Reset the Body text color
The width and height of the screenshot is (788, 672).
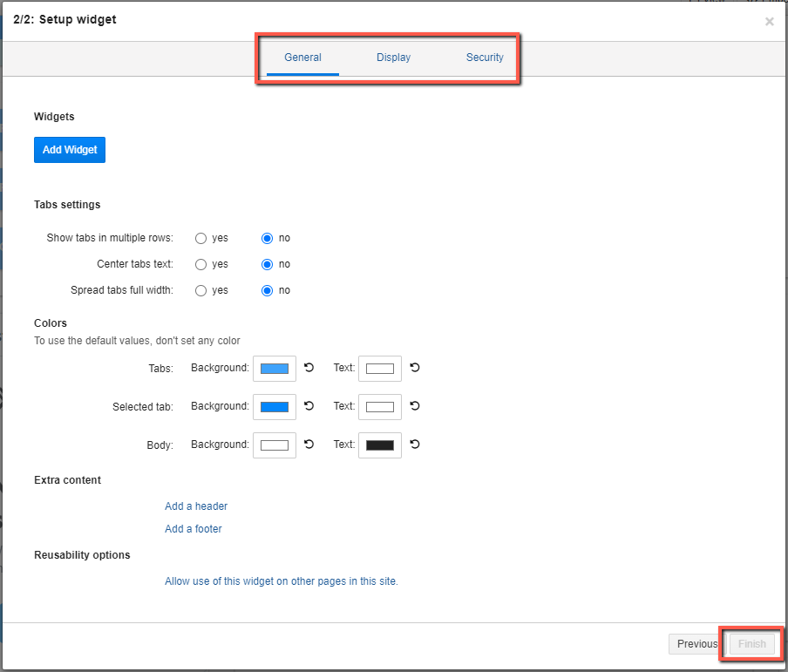point(415,444)
